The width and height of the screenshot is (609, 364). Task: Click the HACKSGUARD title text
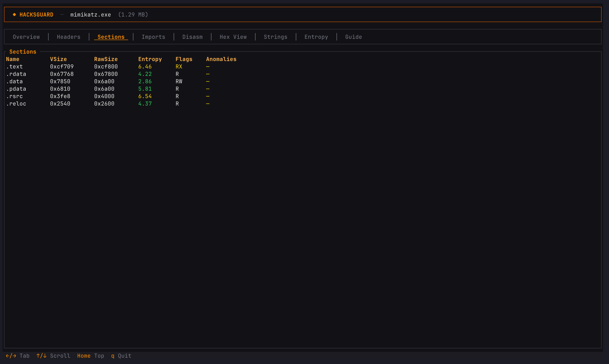pyautogui.click(x=36, y=15)
